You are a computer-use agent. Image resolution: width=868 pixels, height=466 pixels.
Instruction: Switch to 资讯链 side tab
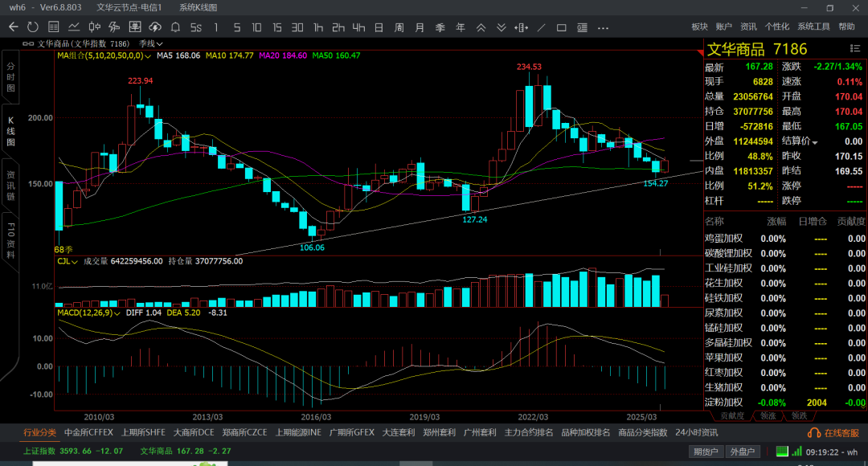coord(11,186)
